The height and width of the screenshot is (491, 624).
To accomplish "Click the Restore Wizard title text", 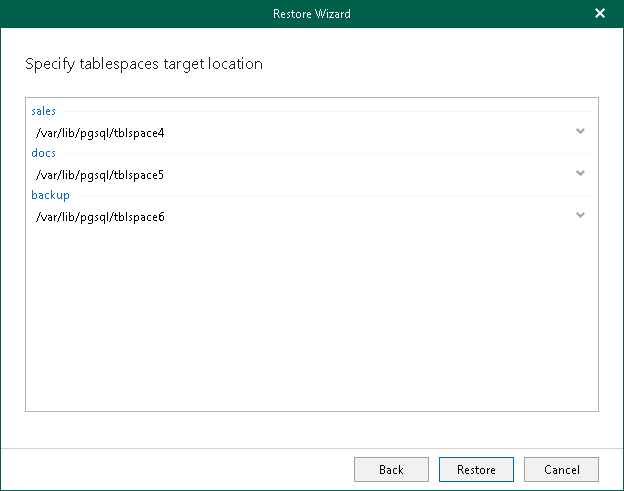I will tap(311, 14).
